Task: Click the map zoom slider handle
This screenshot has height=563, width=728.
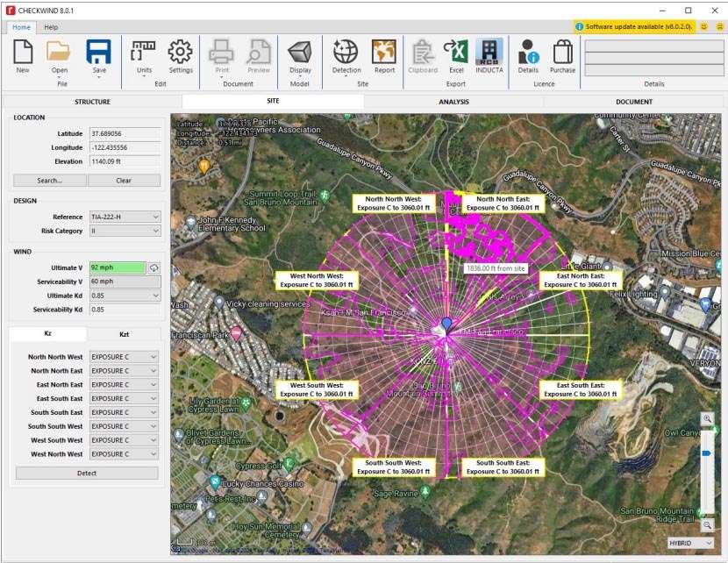Action: [x=706, y=453]
